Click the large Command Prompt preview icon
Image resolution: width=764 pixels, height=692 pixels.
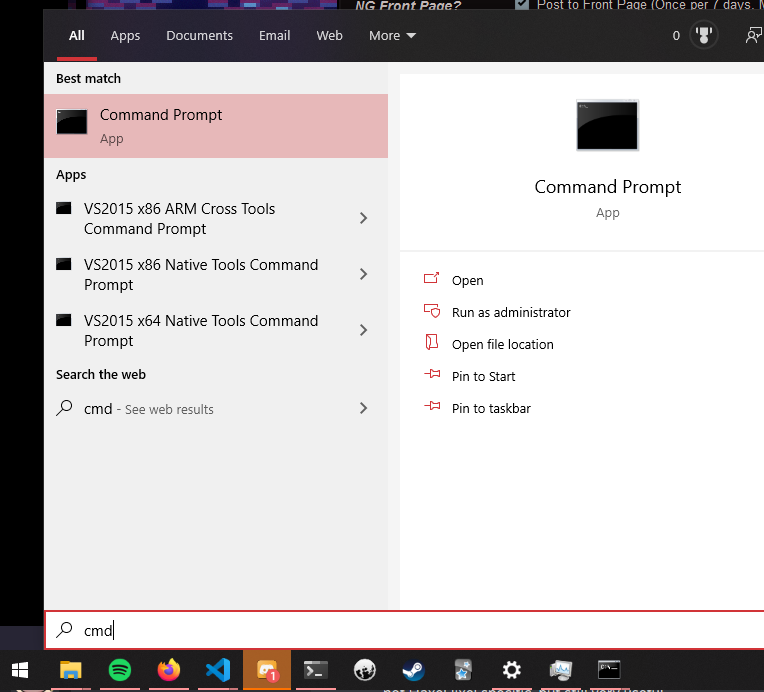pos(607,125)
